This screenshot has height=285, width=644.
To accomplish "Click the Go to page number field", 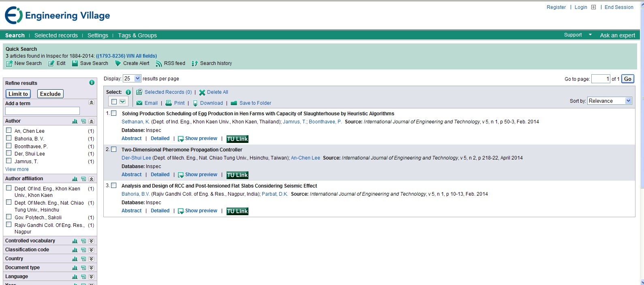I will (601, 79).
